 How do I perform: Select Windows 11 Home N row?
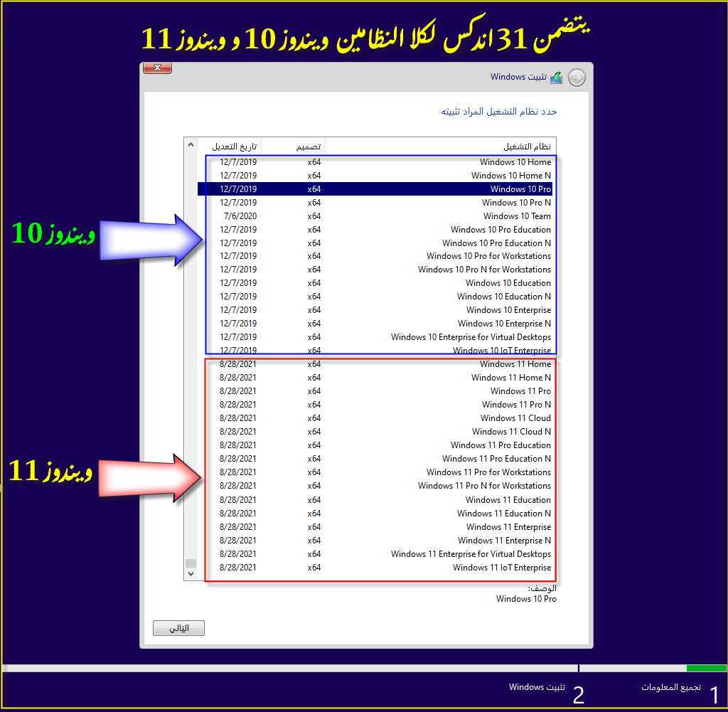pos(375,378)
